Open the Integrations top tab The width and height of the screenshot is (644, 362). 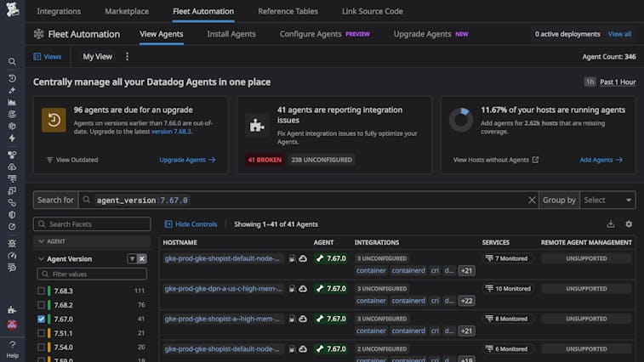(x=59, y=12)
